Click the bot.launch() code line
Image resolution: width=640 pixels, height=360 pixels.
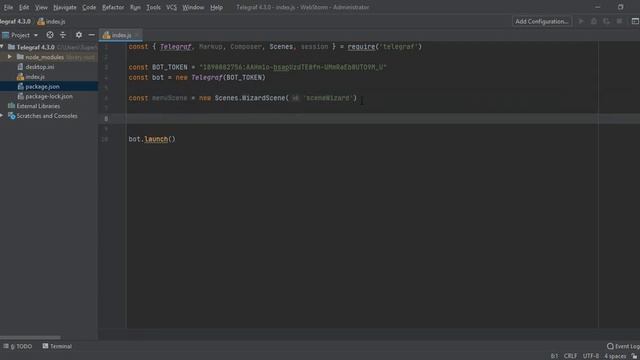(152, 139)
